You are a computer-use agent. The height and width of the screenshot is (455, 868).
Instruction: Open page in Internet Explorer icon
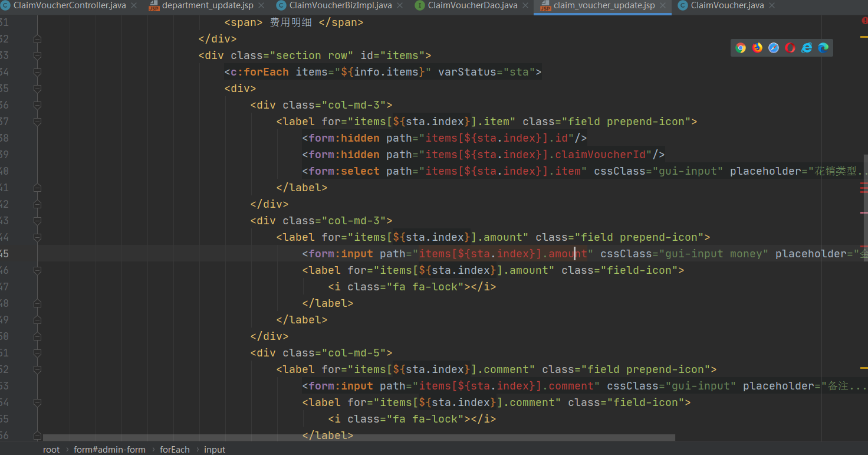tap(807, 48)
